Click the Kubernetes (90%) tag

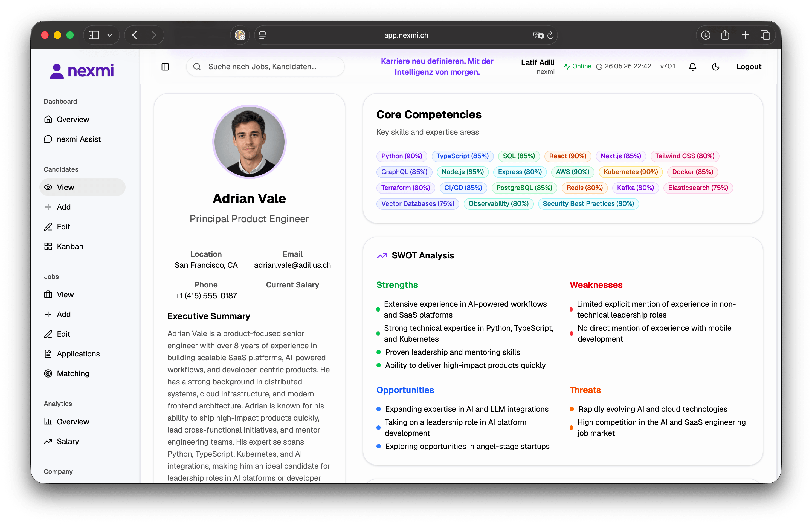(630, 172)
